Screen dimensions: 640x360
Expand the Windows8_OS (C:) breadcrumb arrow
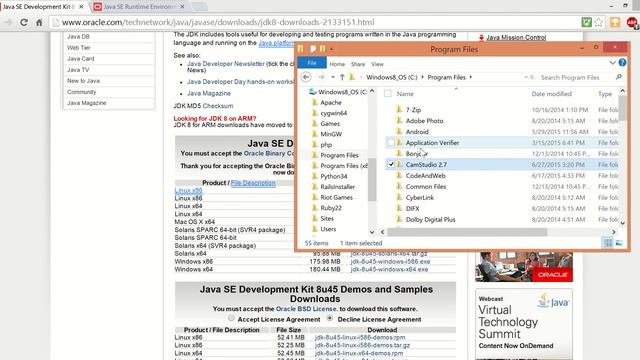point(422,77)
